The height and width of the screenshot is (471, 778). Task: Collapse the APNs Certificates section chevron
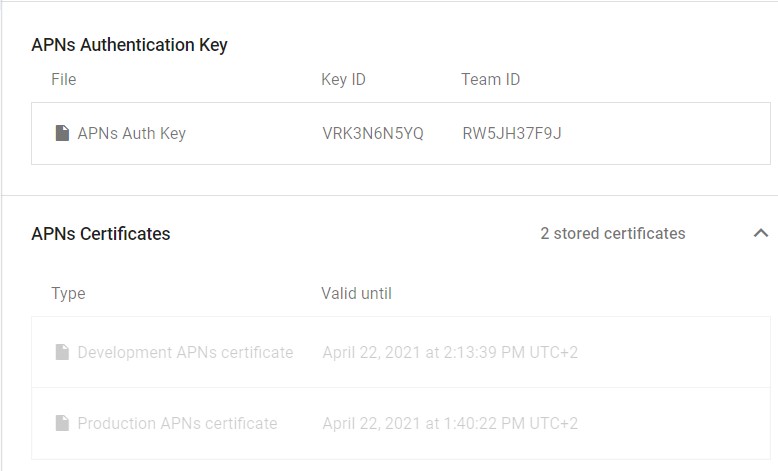tap(760, 233)
